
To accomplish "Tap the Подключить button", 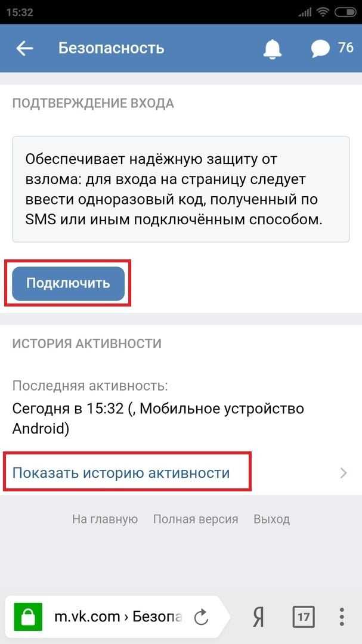I will (x=68, y=283).
